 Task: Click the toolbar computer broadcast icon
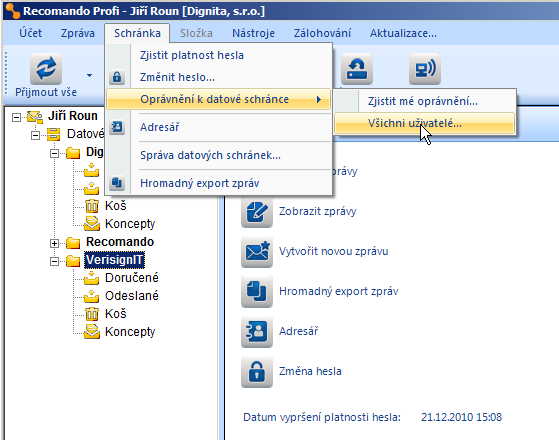click(x=425, y=69)
